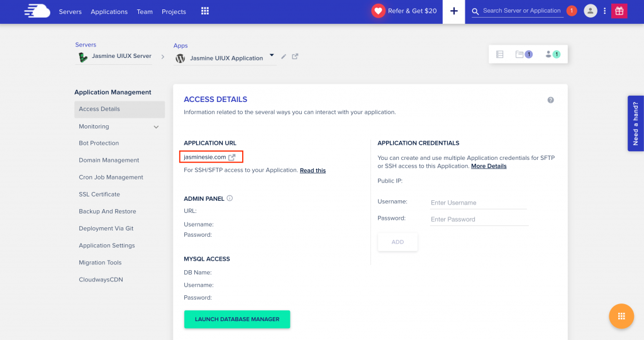This screenshot has width=644, height=340.
Task: Click the jasminesie.com URL
Action: tap(204, 157)
